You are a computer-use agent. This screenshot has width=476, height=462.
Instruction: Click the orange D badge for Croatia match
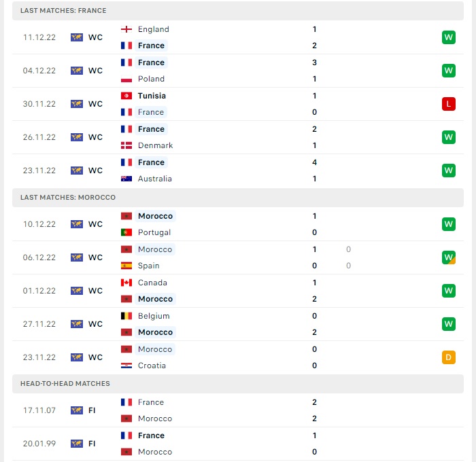tap(449, 357)
